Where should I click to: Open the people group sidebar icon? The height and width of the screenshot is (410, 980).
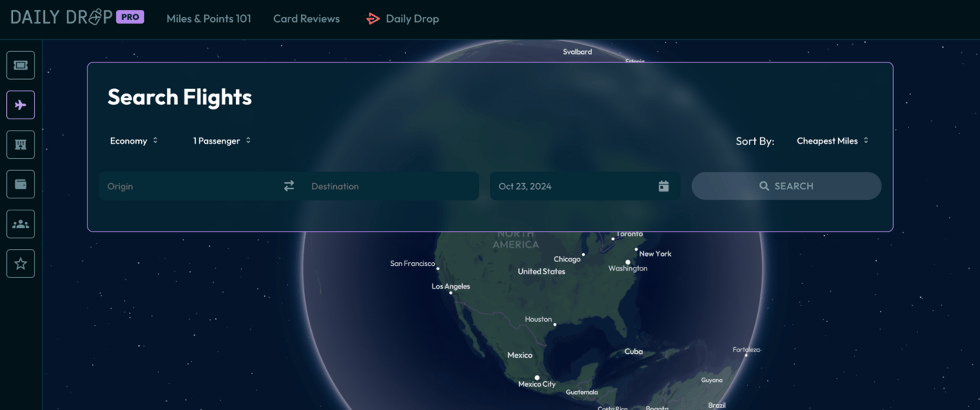click(x=20, y=224)
